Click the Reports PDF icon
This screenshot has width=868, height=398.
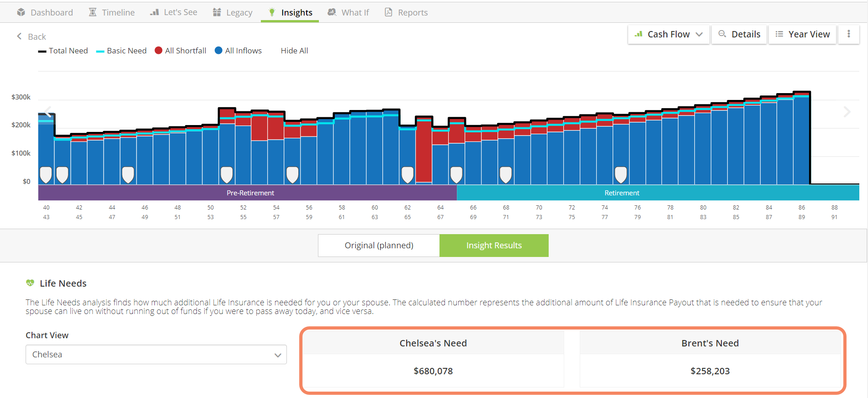[388, 12]
